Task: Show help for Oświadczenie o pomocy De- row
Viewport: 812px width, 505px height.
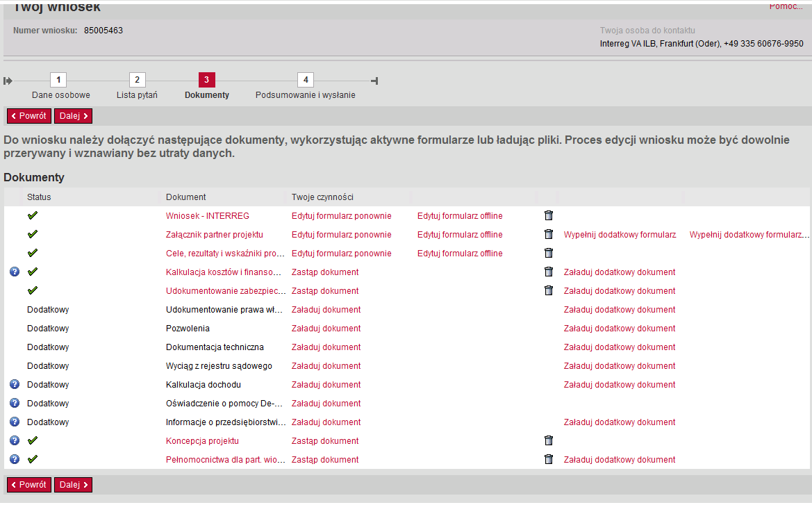Action: coord(15,403)
